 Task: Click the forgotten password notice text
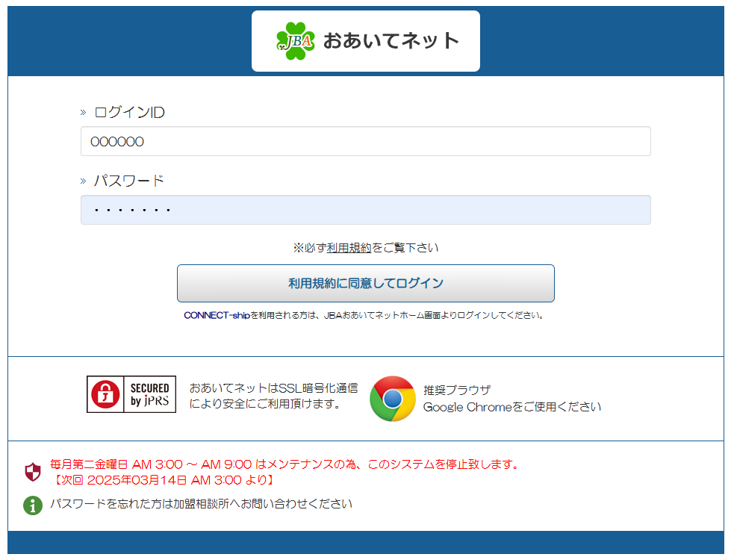pos(201,504)
